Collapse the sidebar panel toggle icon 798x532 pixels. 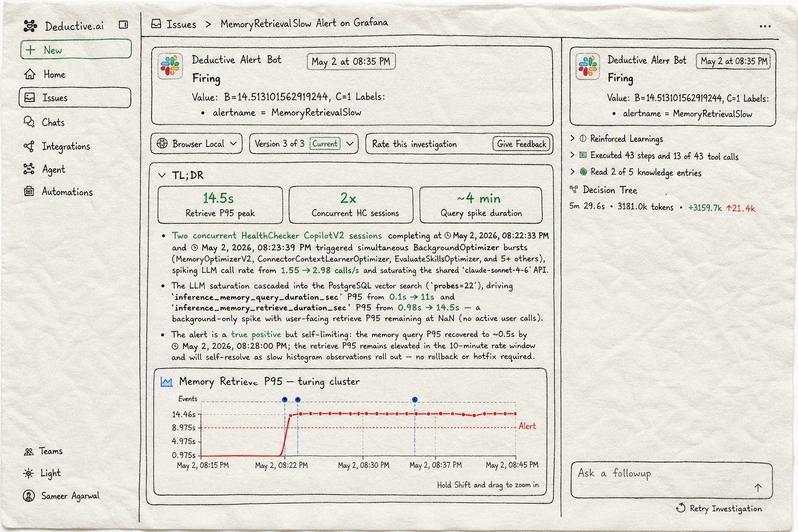[123, 24]
